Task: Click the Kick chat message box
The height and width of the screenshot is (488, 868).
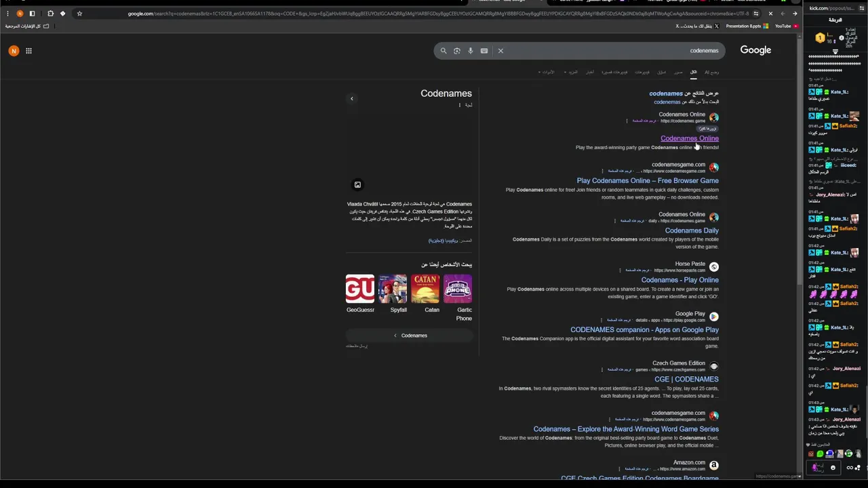Action: [x=823, y=468]
